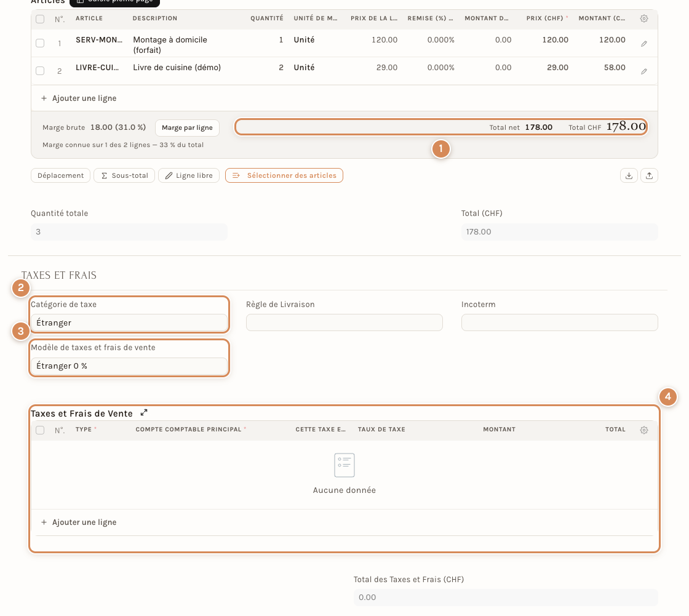Add a Ligne libre entry
Screen dimensions: 689x616
tap(189, 175)
